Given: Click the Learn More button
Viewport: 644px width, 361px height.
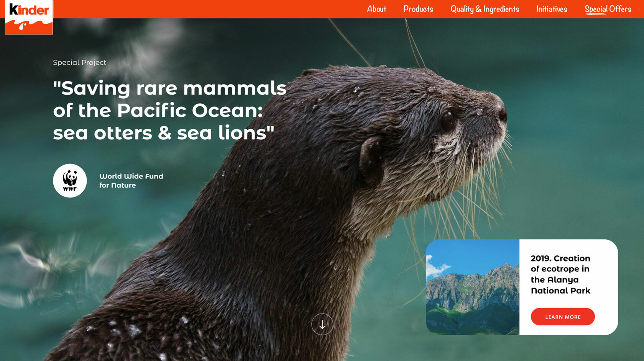Looking at the screenshot, I should [x=563, y=317].
